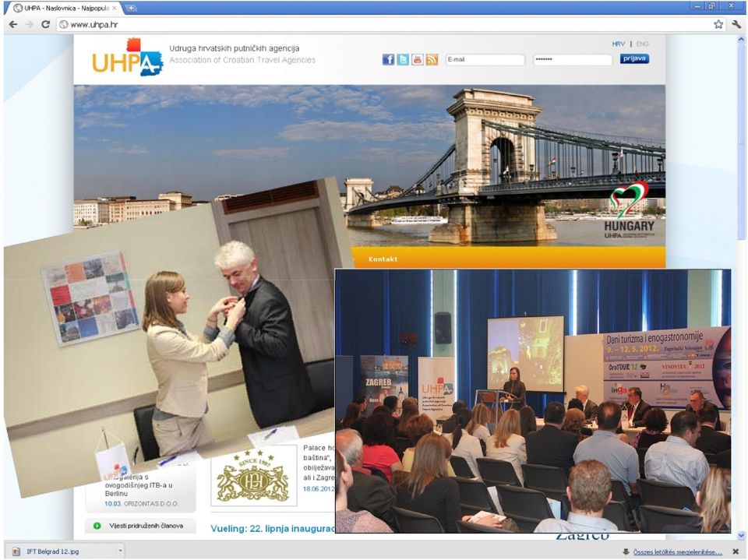748x560 pixels.
Task: Click the UHPA logo
Action: (x=127, y=58)
